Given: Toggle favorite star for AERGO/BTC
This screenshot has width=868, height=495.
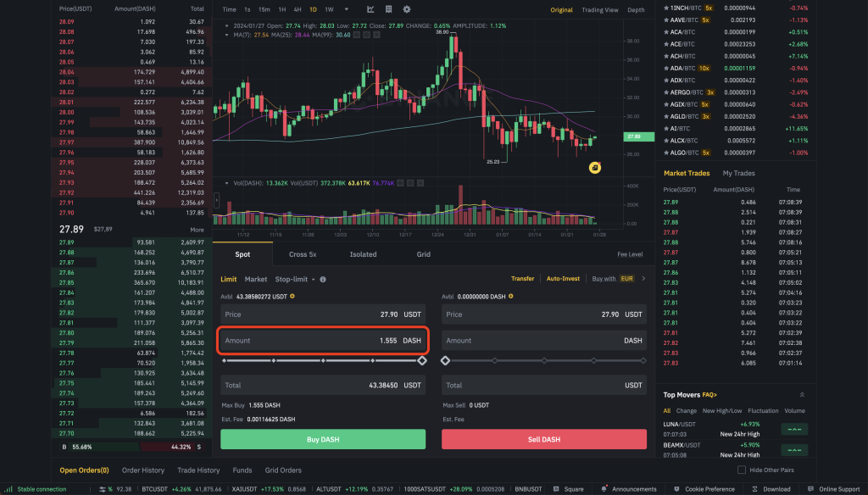Looking at the screenshot, I should coord(666,92).
